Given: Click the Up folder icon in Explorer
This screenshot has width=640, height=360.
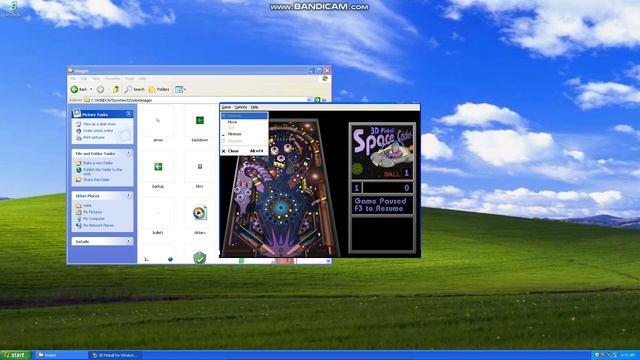Looking at the screenshot, I should click(116, 89).
